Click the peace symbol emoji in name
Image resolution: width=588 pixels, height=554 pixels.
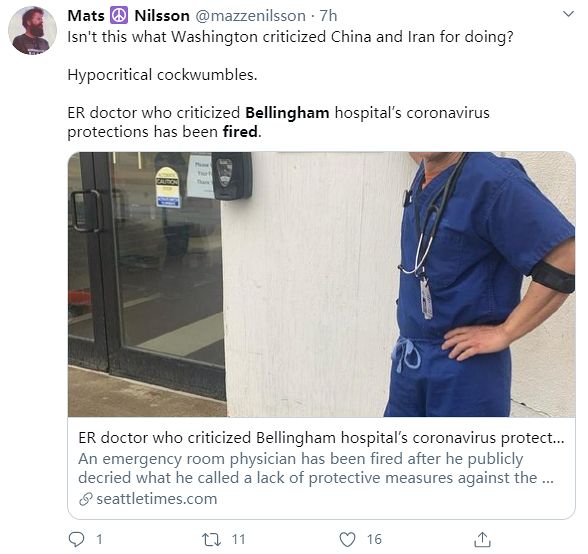click(x=119, y=15)
